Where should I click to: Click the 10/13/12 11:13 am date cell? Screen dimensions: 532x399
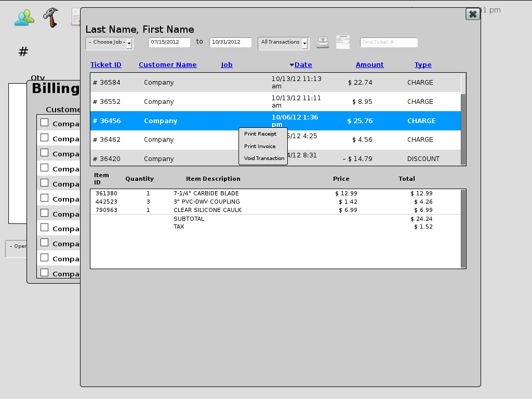(296, 83)
